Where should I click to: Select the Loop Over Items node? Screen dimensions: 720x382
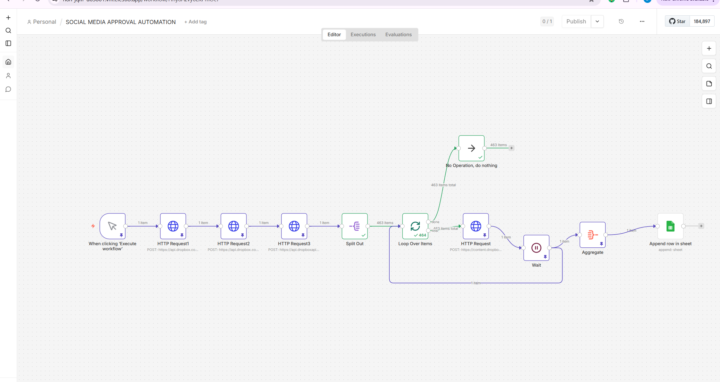tap(415, 226)
